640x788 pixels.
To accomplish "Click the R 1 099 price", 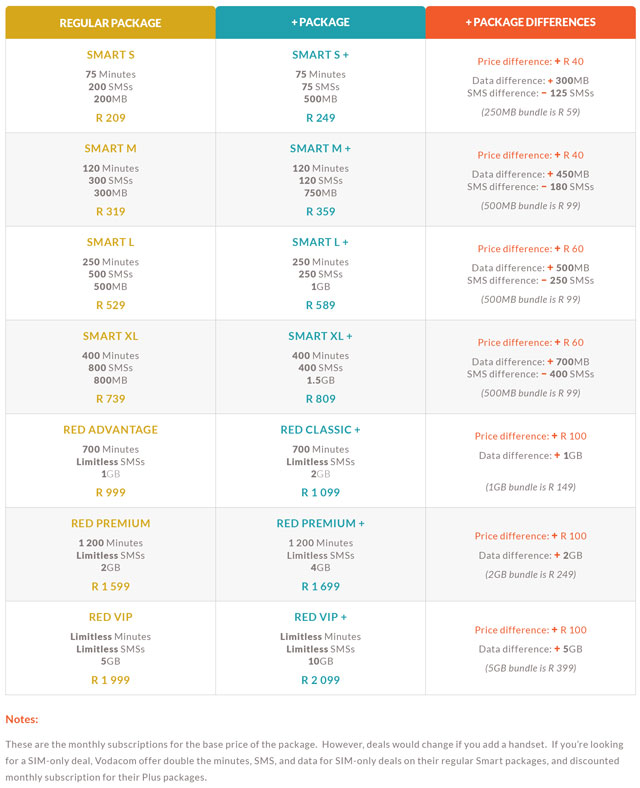I will [x=320, y=493].
